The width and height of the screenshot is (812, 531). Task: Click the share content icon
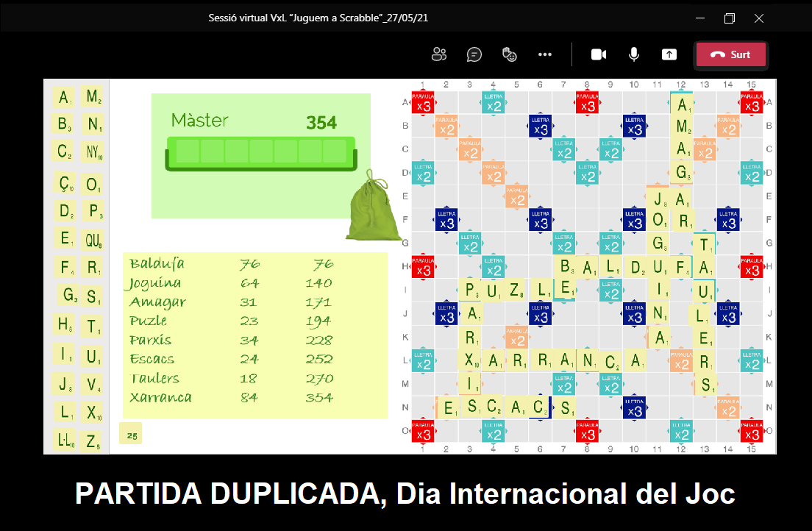669,54
